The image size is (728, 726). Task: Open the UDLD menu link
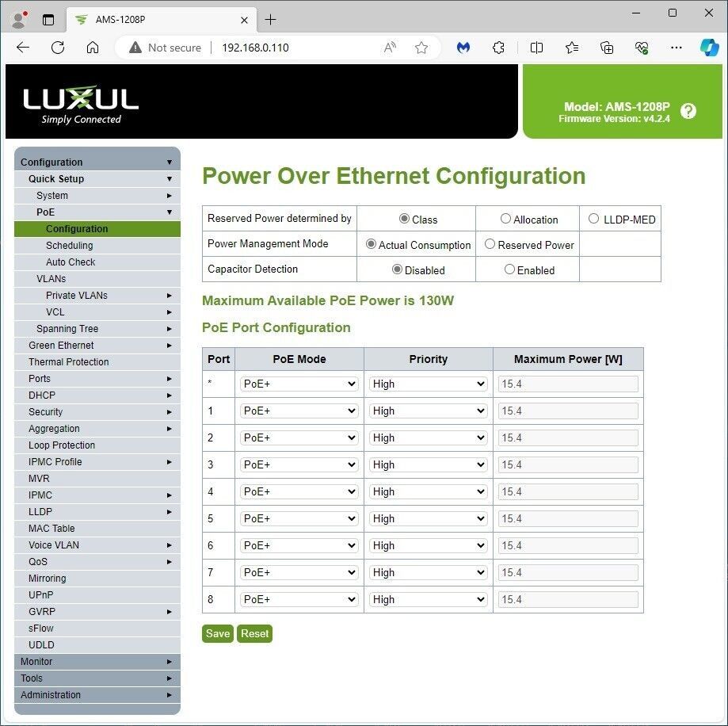click(x=97, y=644)
